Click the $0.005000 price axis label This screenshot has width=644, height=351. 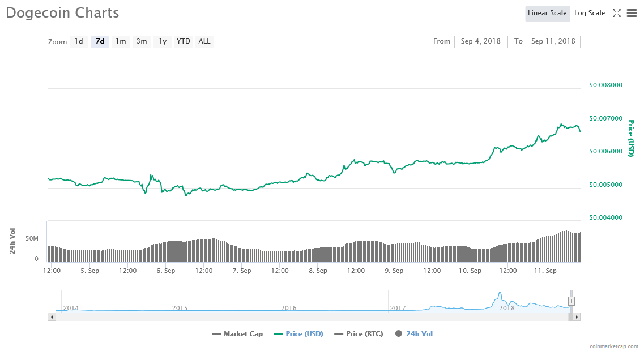(x=606, y=185)
